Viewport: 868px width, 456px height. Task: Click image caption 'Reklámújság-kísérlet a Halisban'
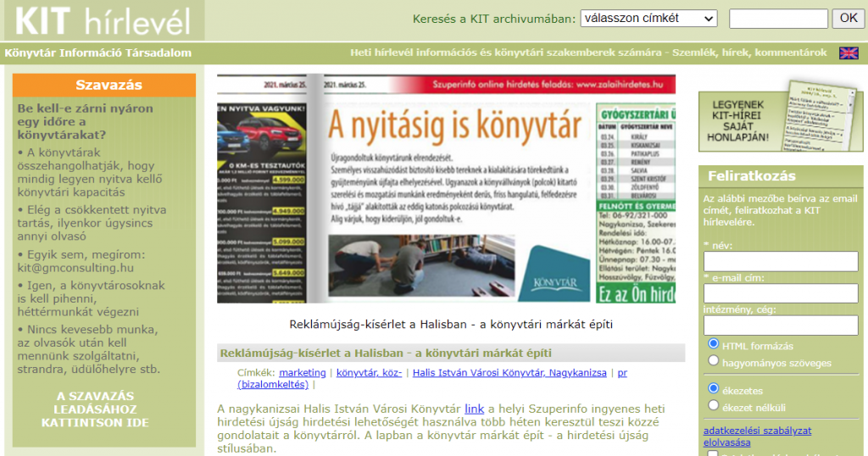coord(451,325)
